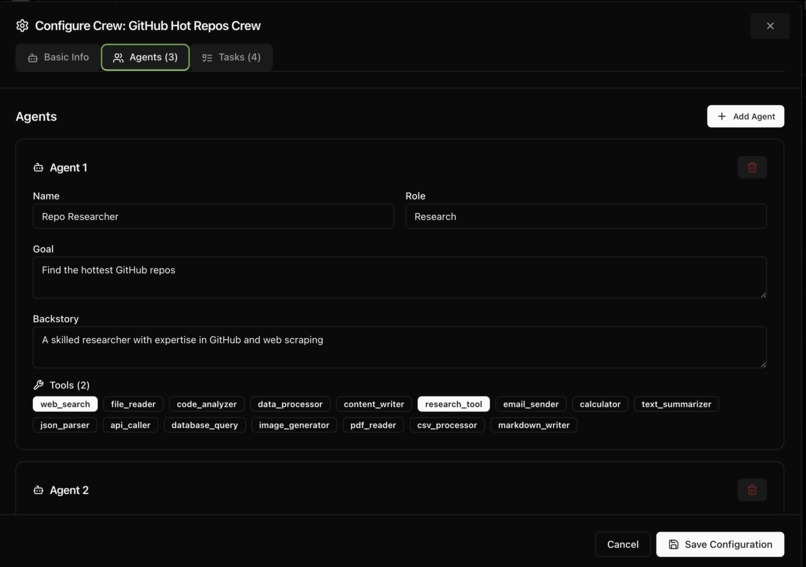Click the Name label

46,196
